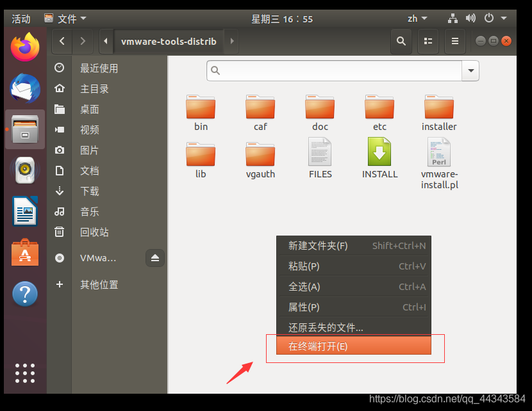Select 还原丢失的文件... menu entry
This screenshot has height=411, width=532.
point(354,327)
